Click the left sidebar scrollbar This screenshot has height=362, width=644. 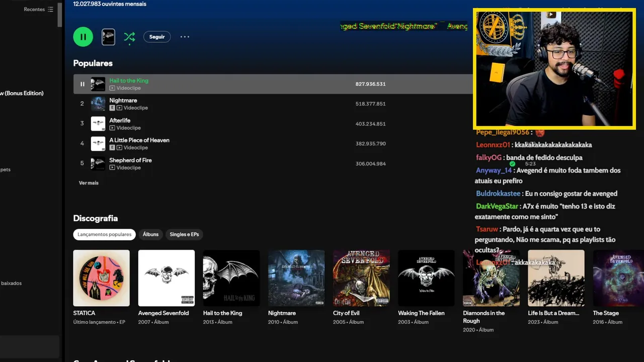(x=60, y=14)
